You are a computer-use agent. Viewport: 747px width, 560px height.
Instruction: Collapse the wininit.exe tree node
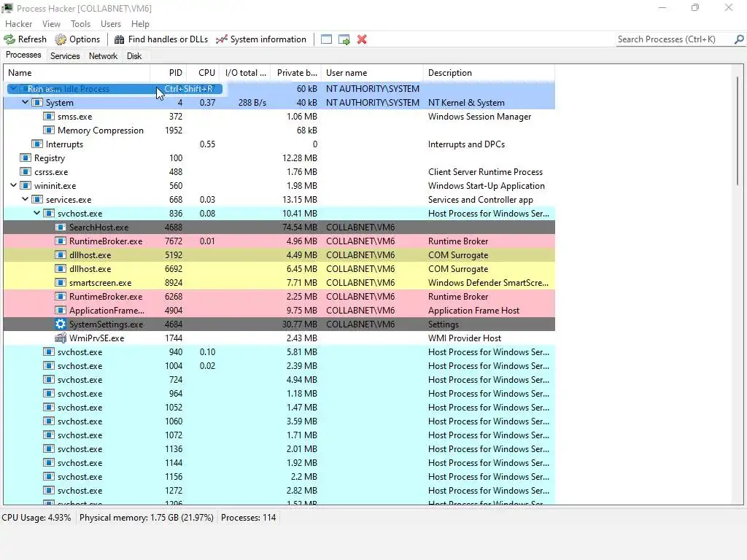(14, 185)
